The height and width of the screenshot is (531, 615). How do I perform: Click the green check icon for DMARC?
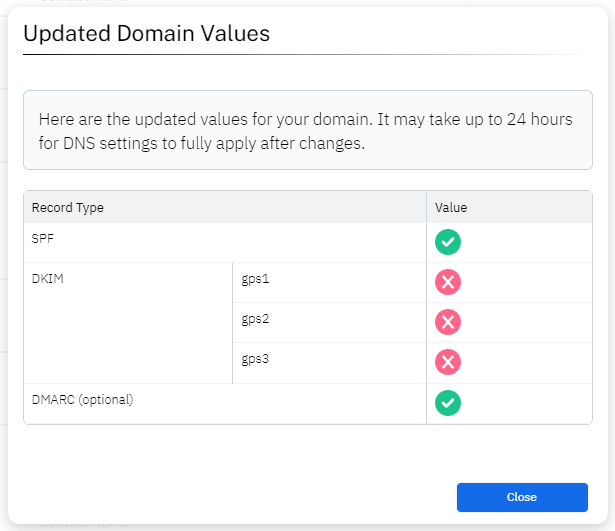pyautogui.click(x=448, y=403)
